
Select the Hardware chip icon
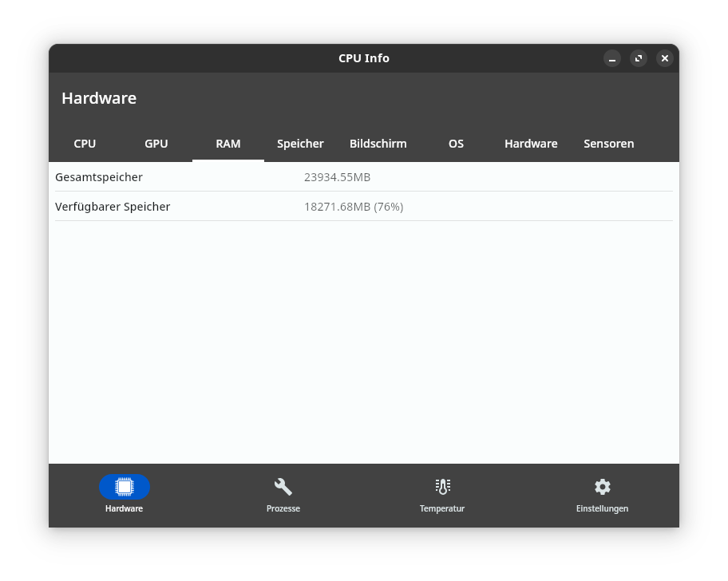(125, 487)
